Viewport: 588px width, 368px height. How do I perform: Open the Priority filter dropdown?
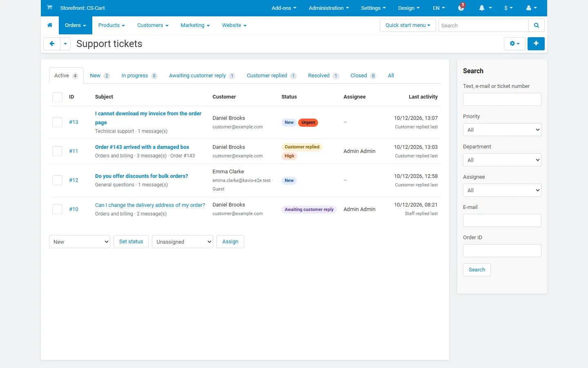pyautogui.click(x=502, y=130)
